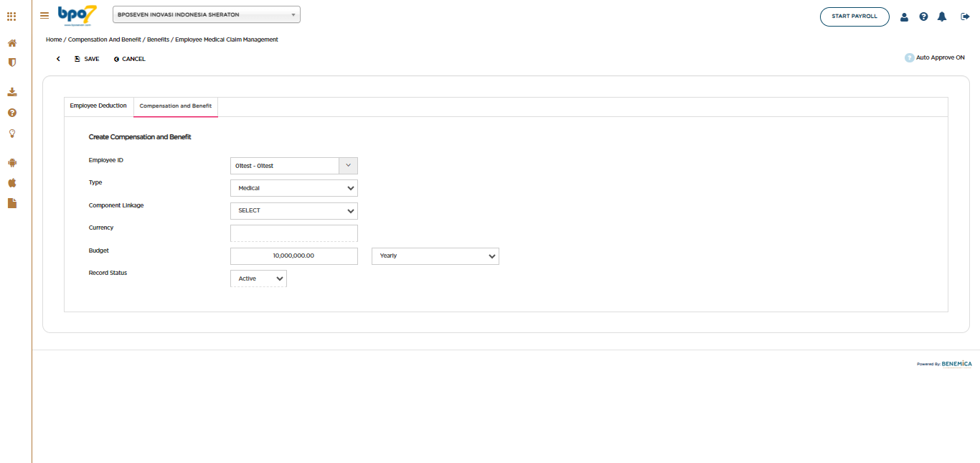Viewport: 980px width, 463px height.
Task: Open Record Status Active dropdown
Action: [258, 279]
